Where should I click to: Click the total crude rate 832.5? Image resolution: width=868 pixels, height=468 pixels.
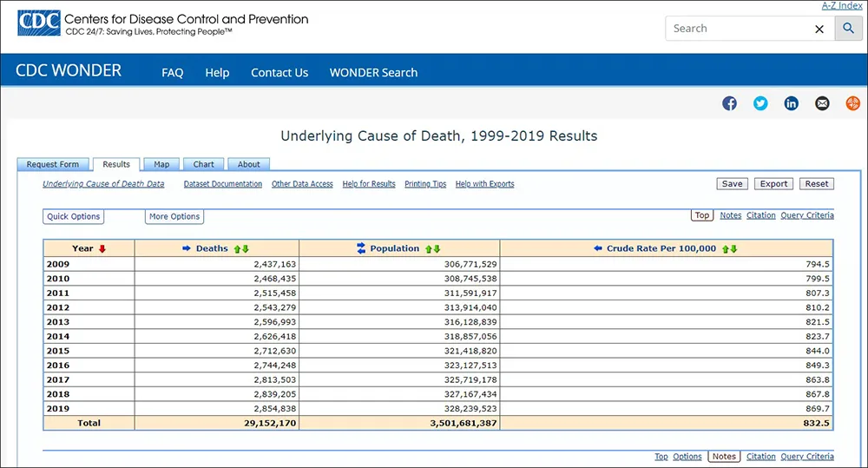coord(817,423)
